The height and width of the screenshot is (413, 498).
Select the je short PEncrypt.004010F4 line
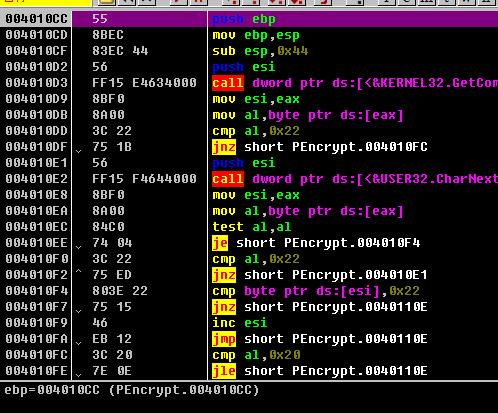(x=316, y=243)
